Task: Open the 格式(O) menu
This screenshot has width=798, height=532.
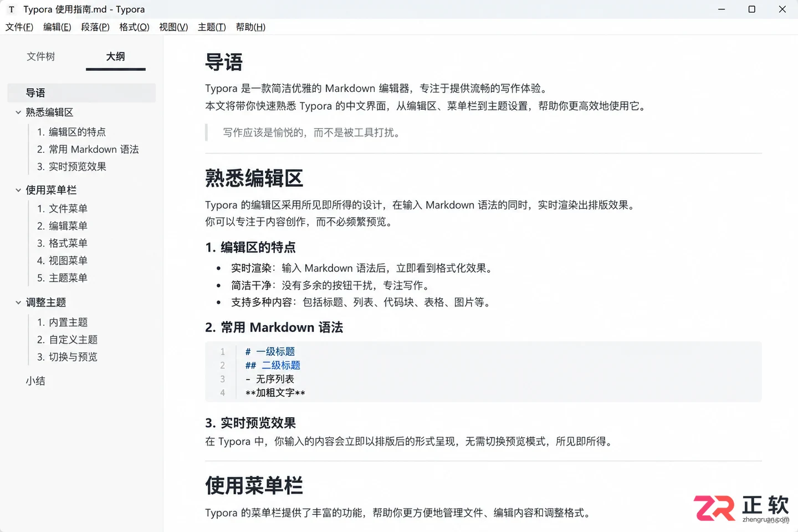Action: pyautogui.click(x=134, y=27)
